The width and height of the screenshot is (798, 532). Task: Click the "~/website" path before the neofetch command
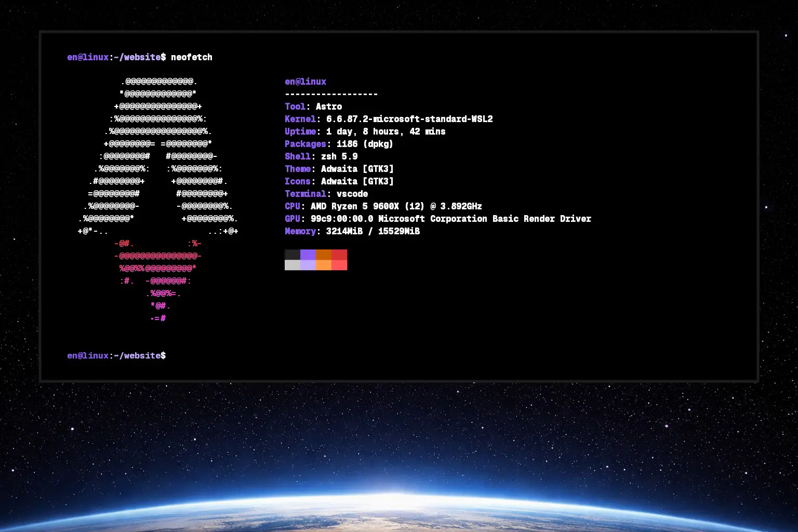(137, 57)
